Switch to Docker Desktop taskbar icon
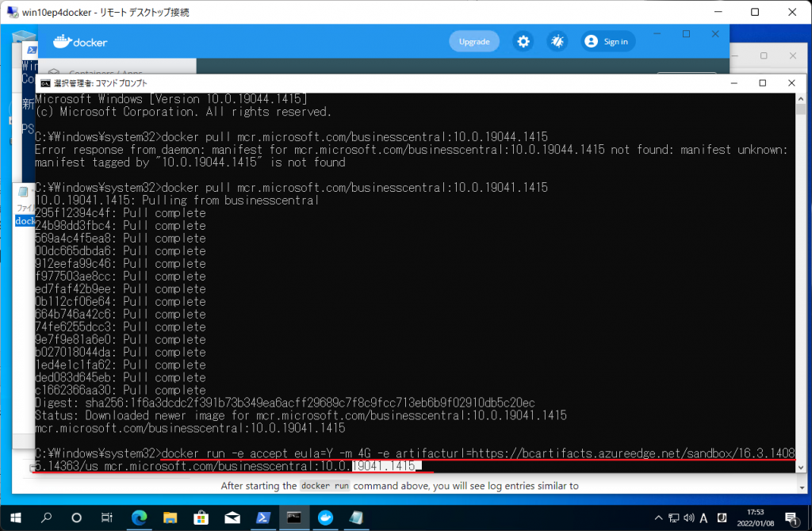Image resolution: width=812 pixels, height=531 pixels. click(x=325, y=518)
